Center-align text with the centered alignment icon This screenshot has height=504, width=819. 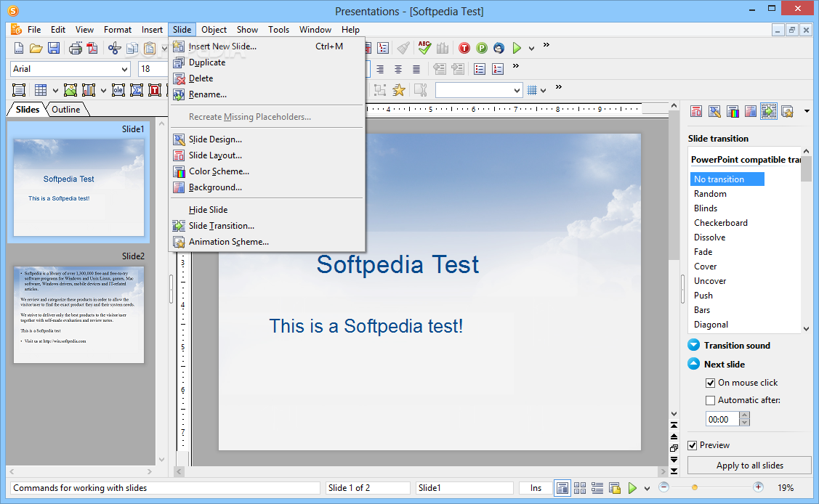pos(398,69)
